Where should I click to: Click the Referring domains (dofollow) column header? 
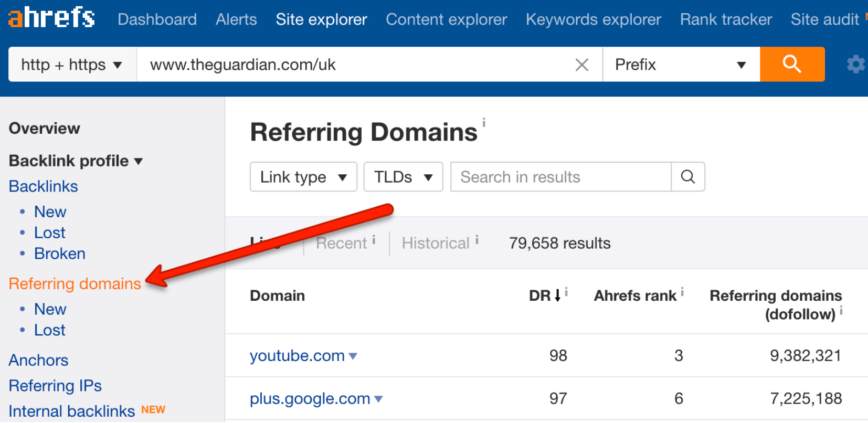(x=776, y=305)
